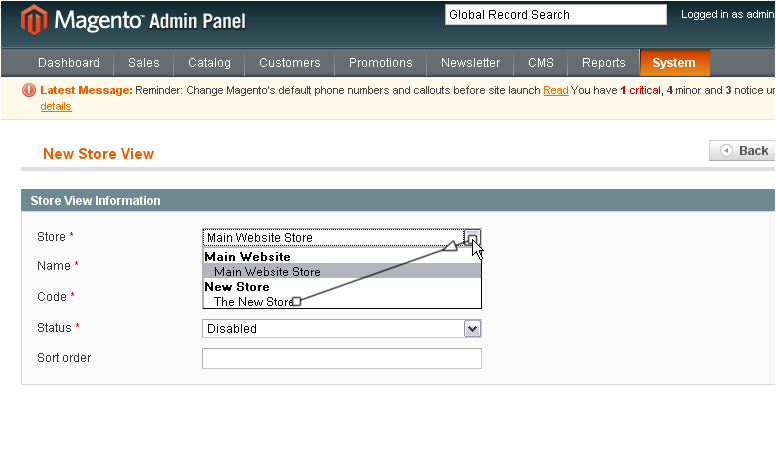Open the Reports menu
Screen dimensions: 776x450
click(604, 63)
